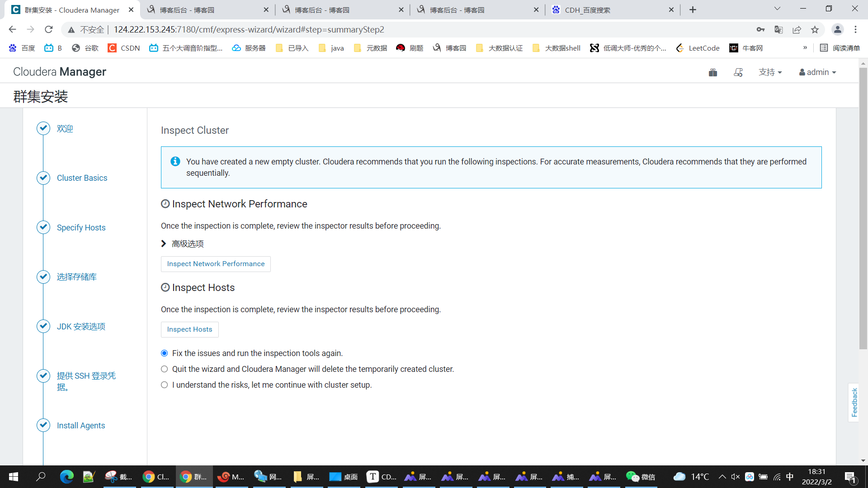The height and width of the screenshot is (488, 868).
Task: Click the Inspect Network Performance button
Action: 216,264
